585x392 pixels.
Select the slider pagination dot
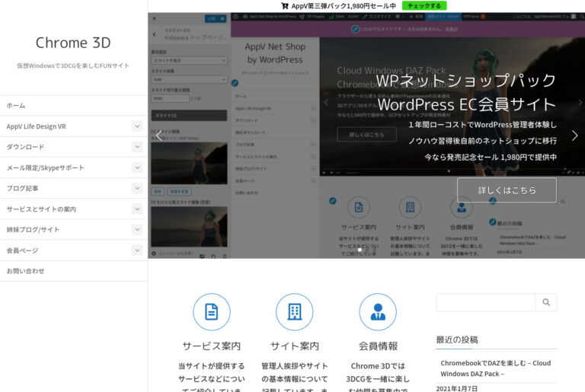[x=360, y=250]
